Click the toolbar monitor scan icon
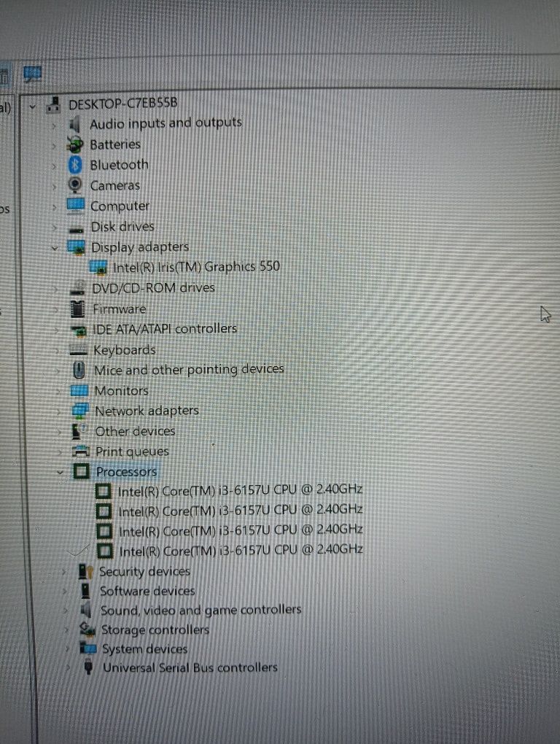560x744 pixels. click(32, 74)
